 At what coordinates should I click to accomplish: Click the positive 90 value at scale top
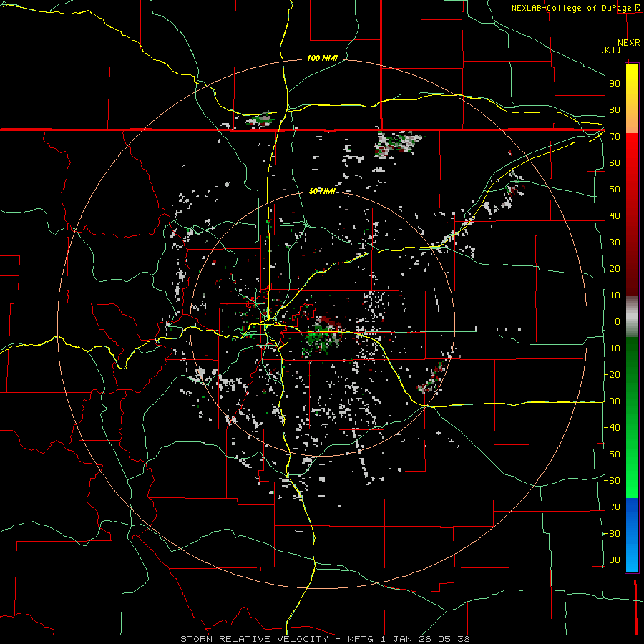615,84
